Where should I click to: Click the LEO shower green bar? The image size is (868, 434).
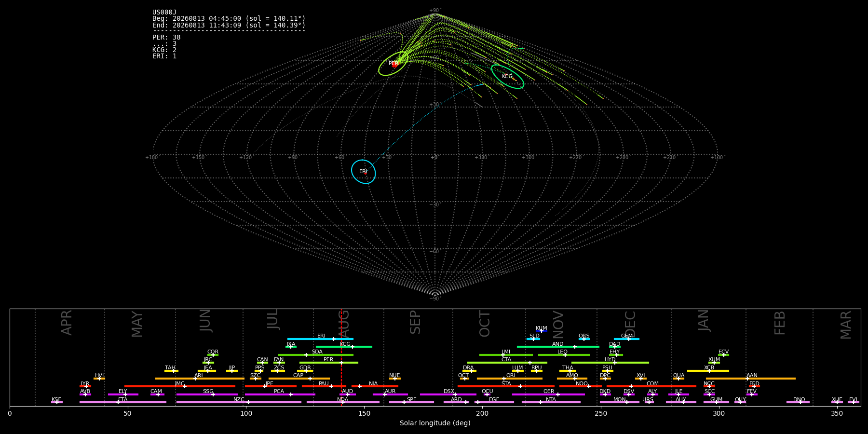564,355
